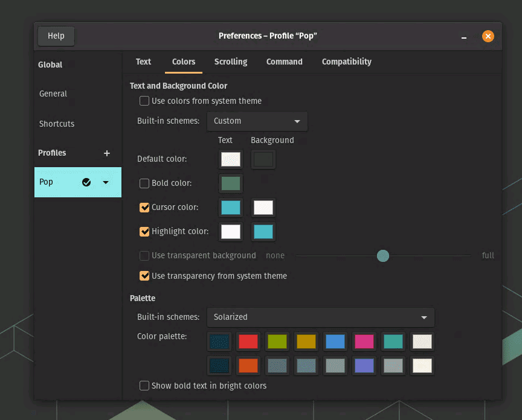Enable "Show bold text in bright colors"
522x420 pixels.
[x=144, y=386]
